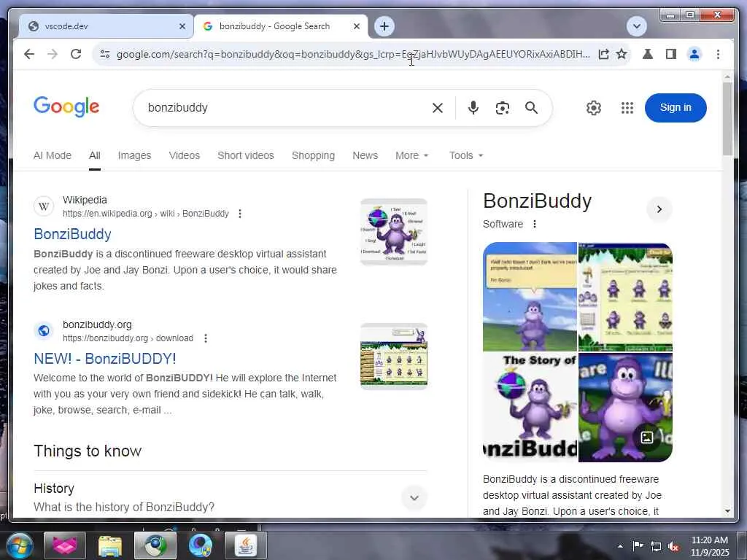Select the All results tab

pos(94,155)
